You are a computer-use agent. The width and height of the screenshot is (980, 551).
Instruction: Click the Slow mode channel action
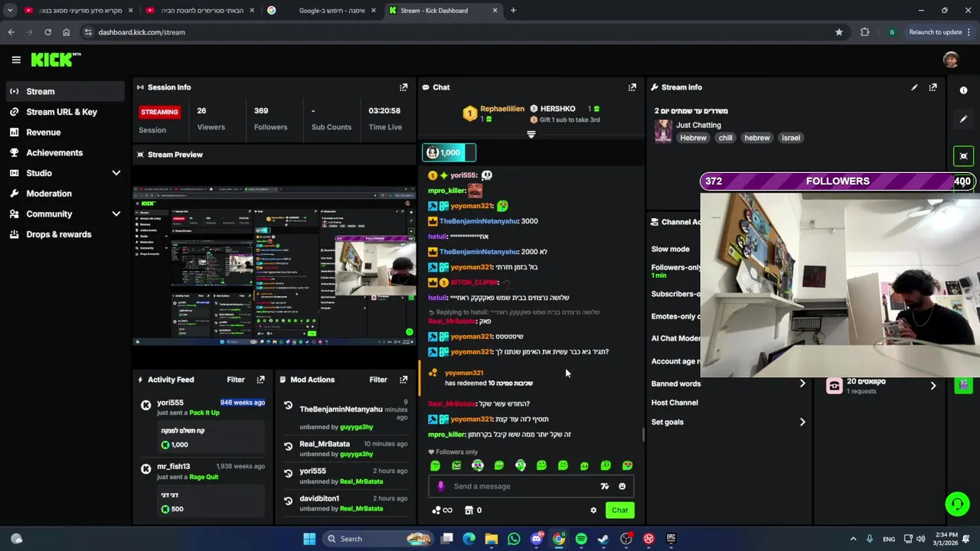[x=671, y=249]
